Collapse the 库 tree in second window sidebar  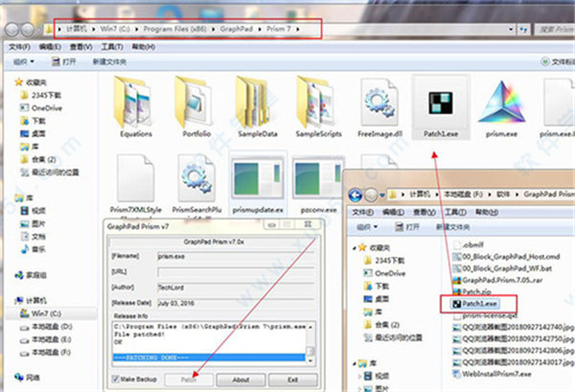tap(355, 363)
